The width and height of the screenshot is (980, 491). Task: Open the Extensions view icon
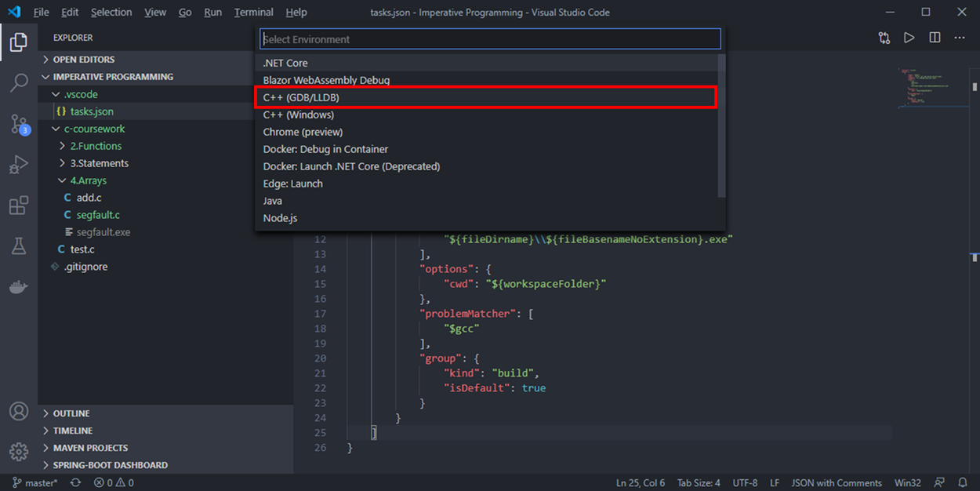[x=19, y=205]
